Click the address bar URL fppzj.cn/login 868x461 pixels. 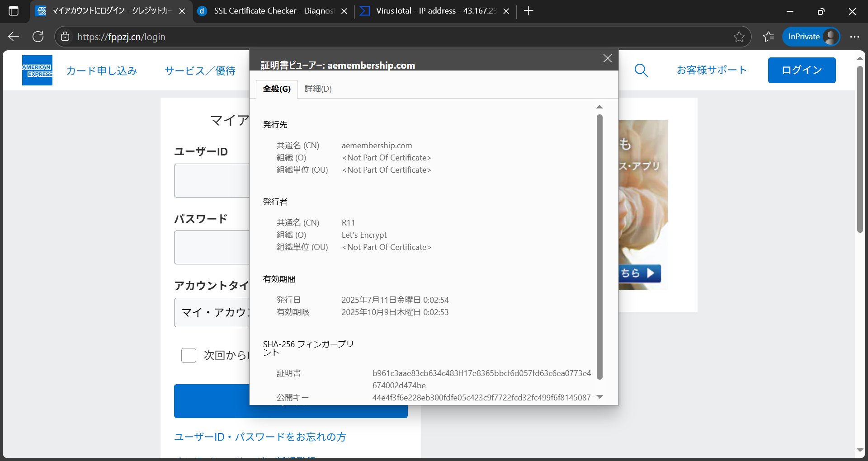coord(121,37)
